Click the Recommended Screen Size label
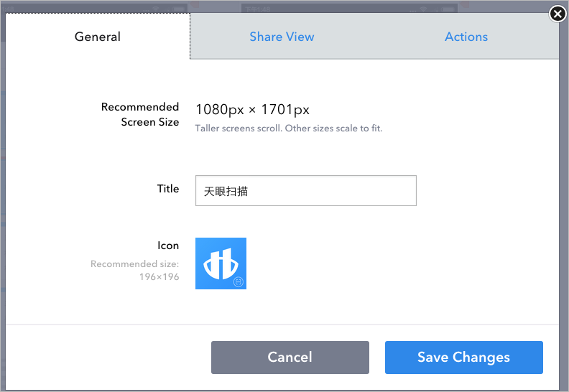The image size is (569, 392). [x=140, y=114]
